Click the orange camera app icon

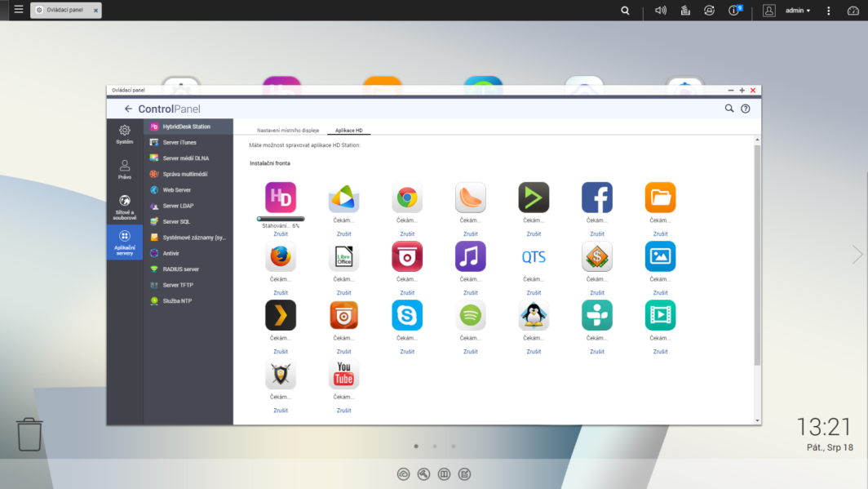343,315
